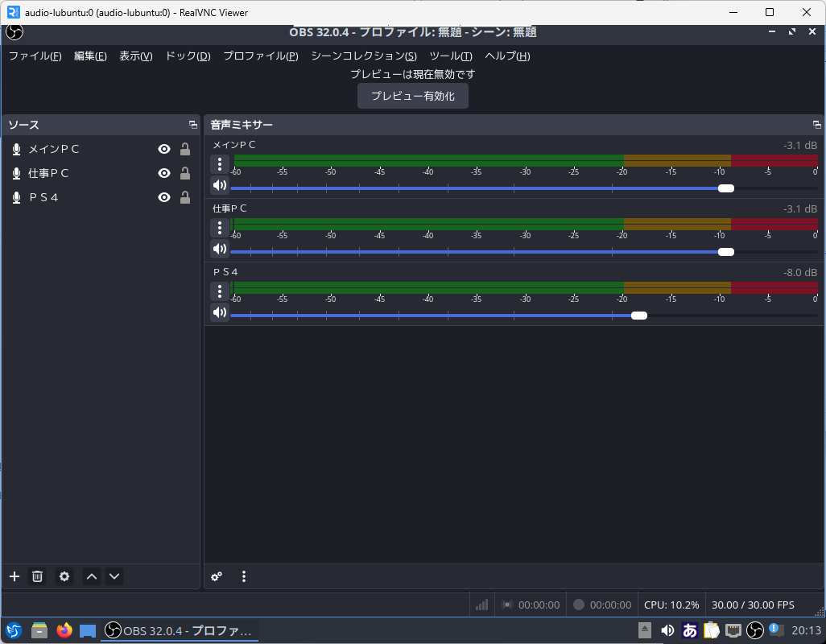Open file manager in taskbar

(39, 630)
